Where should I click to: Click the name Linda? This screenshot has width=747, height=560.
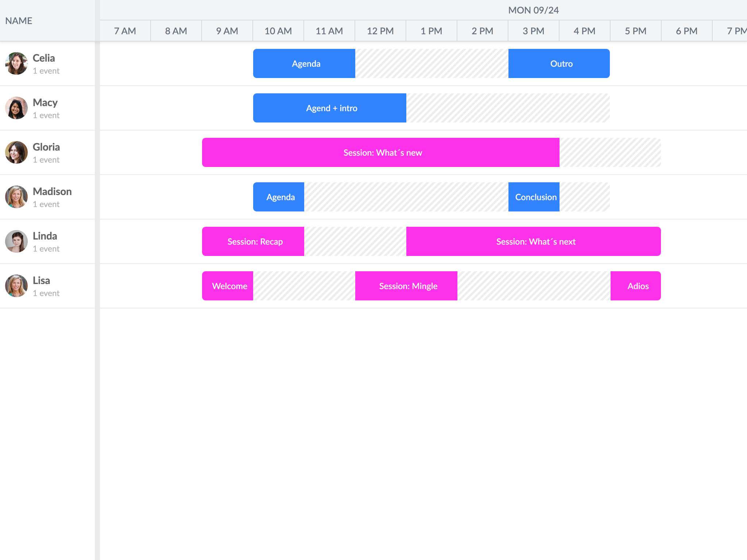pos(45,236)
